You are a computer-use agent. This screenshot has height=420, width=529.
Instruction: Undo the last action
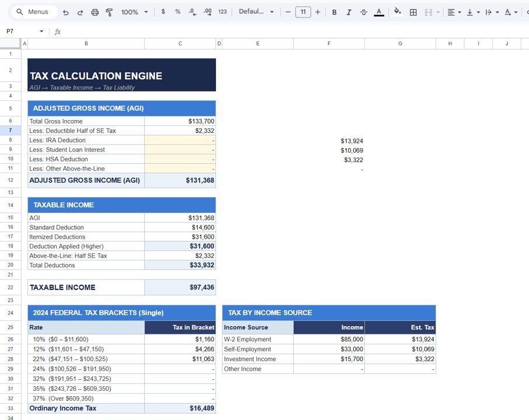tap(65, 11)
